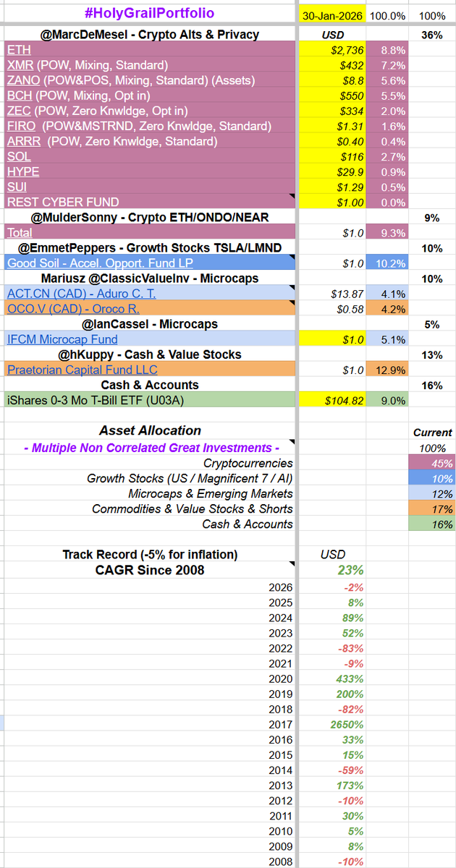Select the Microcaps & Emerging Markets 12% cell
Image resolution: width=456 pixels, height=868 pixels.
433,493
